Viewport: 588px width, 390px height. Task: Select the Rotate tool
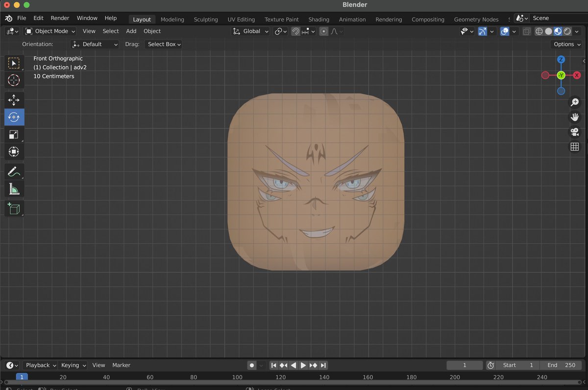click(x=14, y=117)
